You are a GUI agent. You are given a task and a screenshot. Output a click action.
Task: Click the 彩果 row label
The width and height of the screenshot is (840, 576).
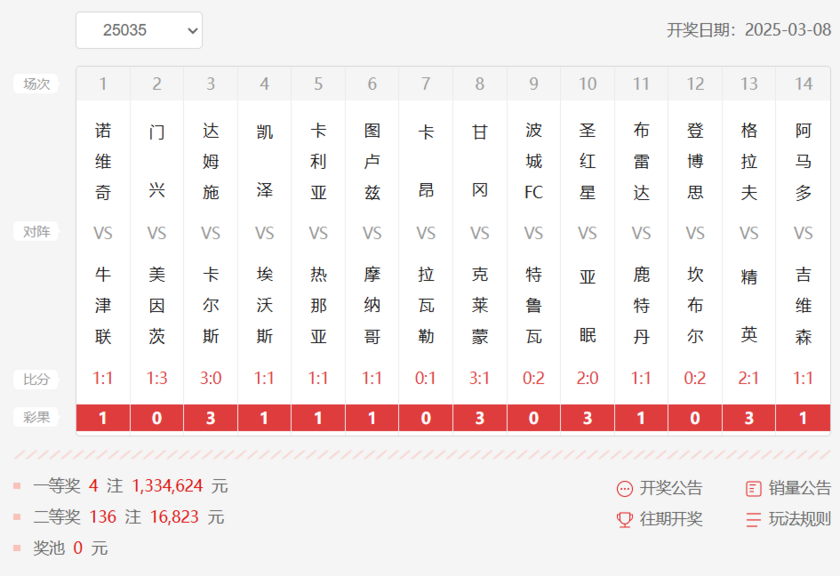point(37,418)
